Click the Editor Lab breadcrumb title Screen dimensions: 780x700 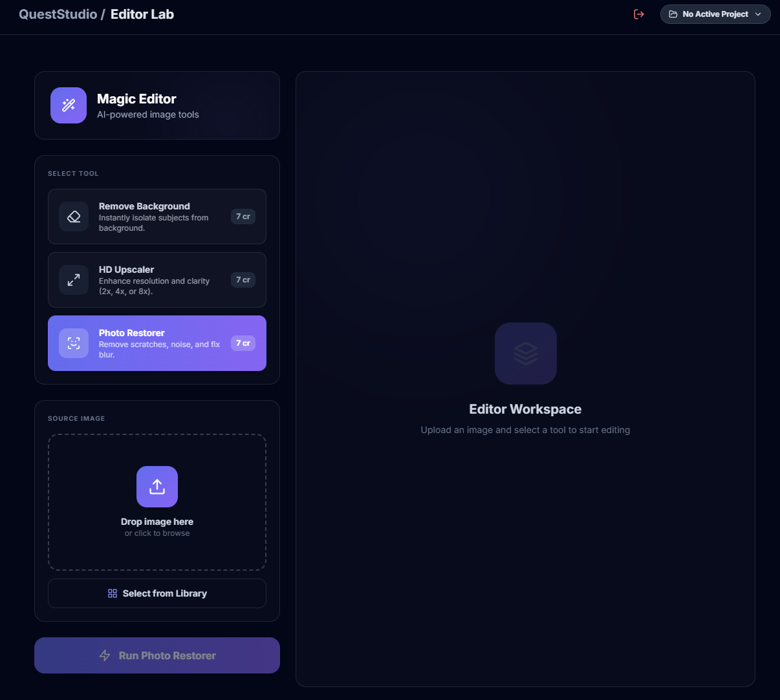click(142, 14)
